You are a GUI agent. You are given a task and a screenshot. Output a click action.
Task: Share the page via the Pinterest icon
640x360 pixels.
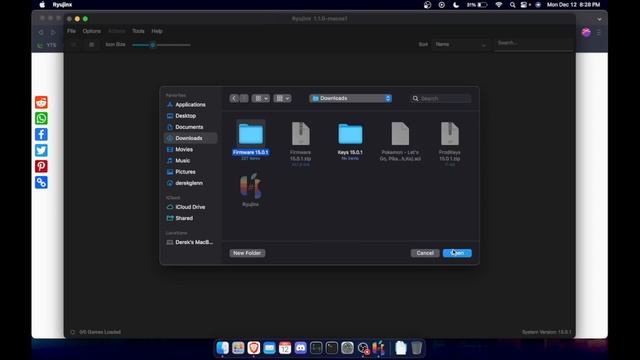click(41, 167)
